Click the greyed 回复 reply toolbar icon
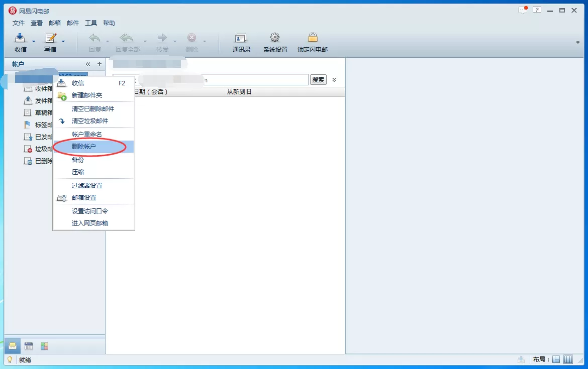Screen dimensions: 588x369 94,38
